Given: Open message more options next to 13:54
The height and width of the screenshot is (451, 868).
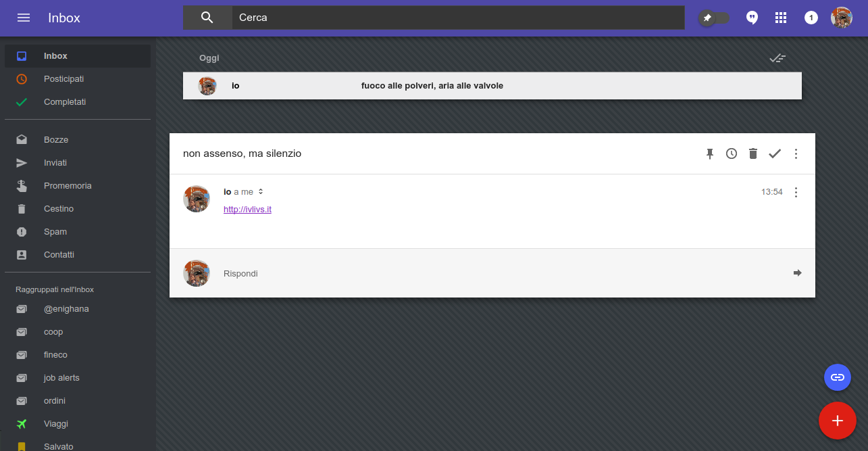Looking at the screenshot, I should 796,192.
